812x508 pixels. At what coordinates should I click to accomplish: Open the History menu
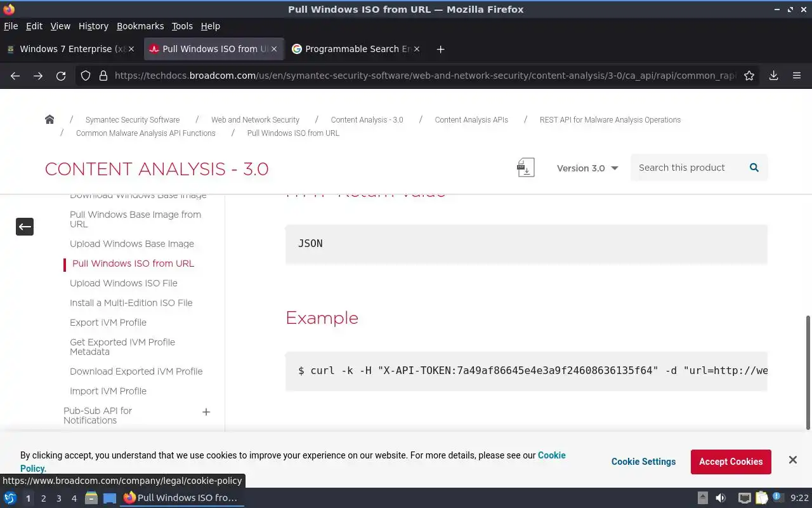pyautogui.click(x=93, y=26)
